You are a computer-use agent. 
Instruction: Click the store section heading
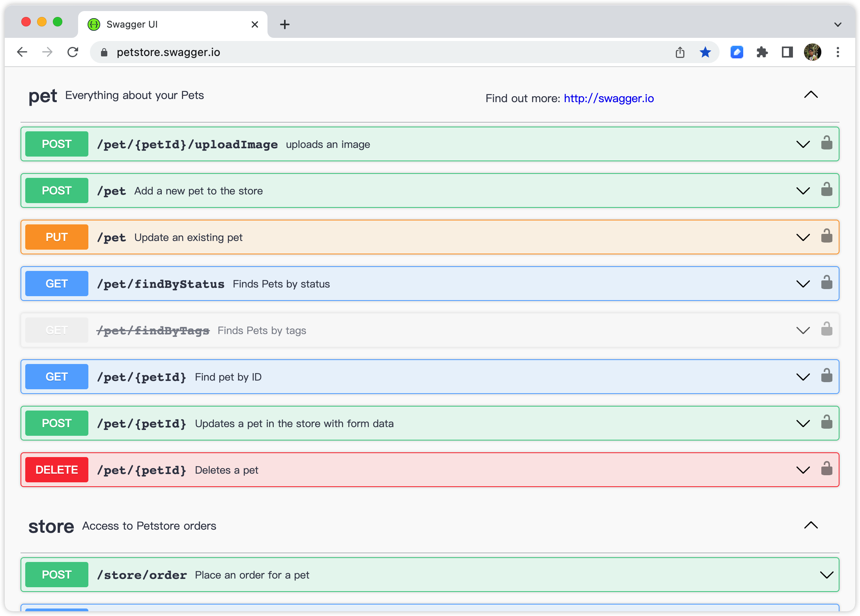pos(51,526)
